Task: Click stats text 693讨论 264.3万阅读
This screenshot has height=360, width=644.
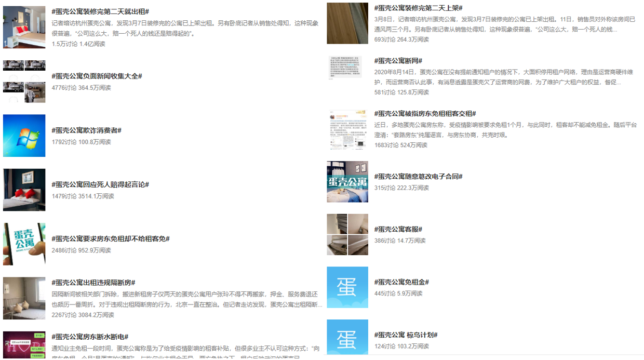Action: [401, 39]
